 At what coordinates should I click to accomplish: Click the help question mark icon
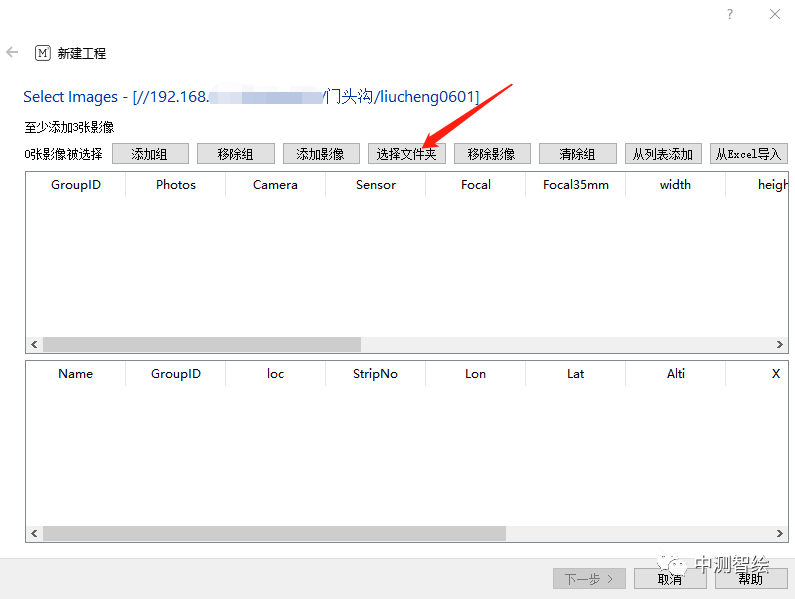tap(730, 14)
